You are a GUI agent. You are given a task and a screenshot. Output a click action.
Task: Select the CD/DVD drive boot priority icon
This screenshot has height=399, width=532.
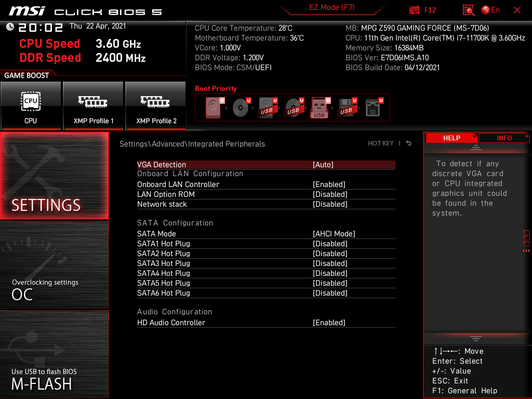(x=241, y=108)
